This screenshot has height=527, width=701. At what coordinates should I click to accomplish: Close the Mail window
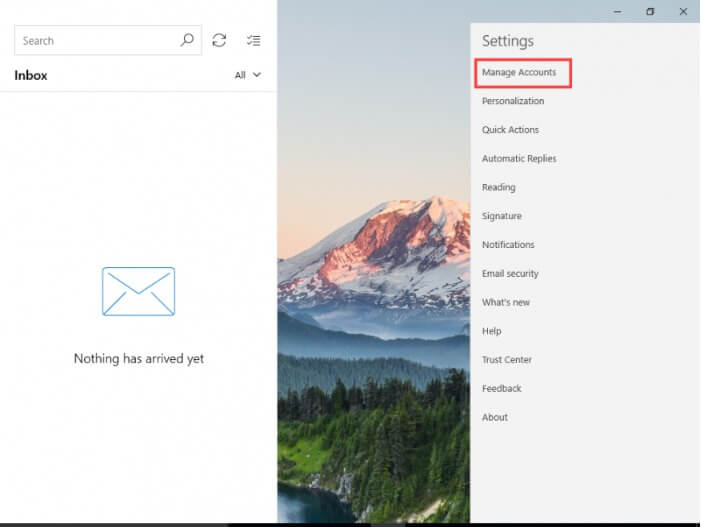(683, 12)
